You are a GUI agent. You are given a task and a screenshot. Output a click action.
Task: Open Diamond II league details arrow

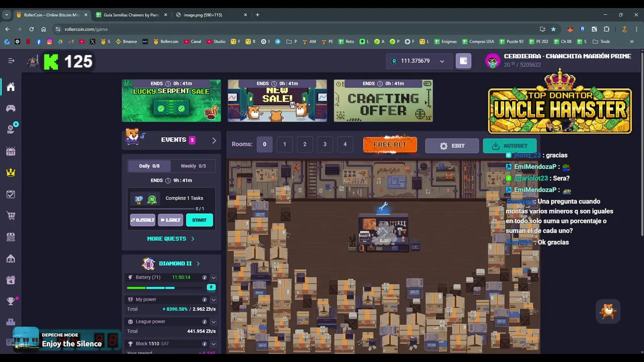[x=198, y=263]
